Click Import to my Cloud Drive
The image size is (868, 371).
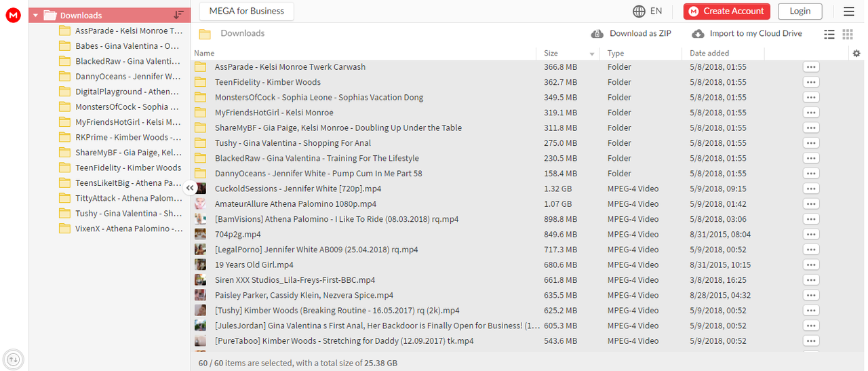[x=747, y=33]
